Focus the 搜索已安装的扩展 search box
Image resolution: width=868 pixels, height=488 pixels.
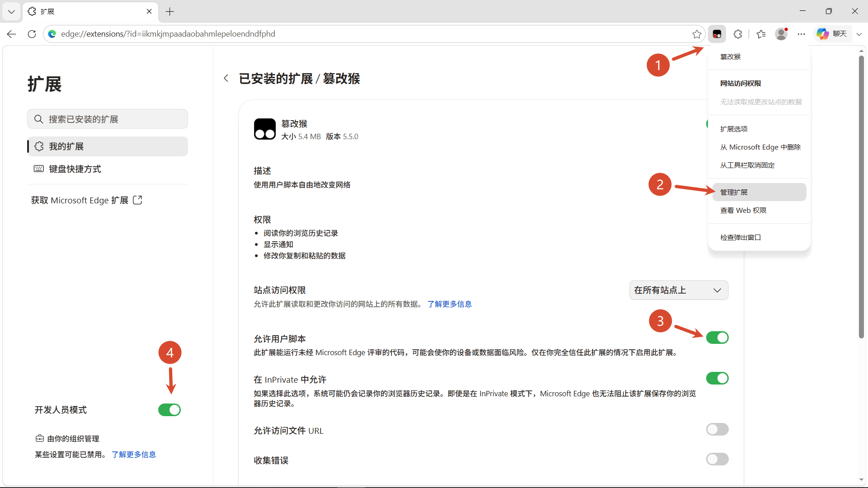tap(108, 119)
